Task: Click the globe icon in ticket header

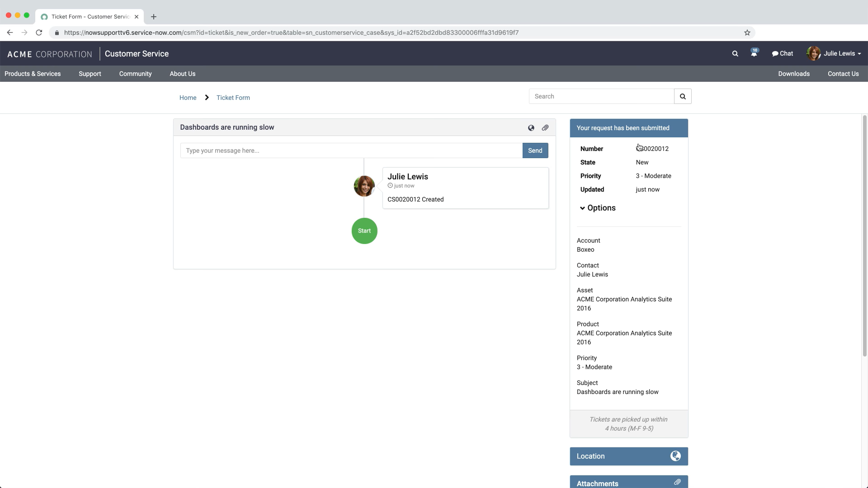Action: coord(531,128)
